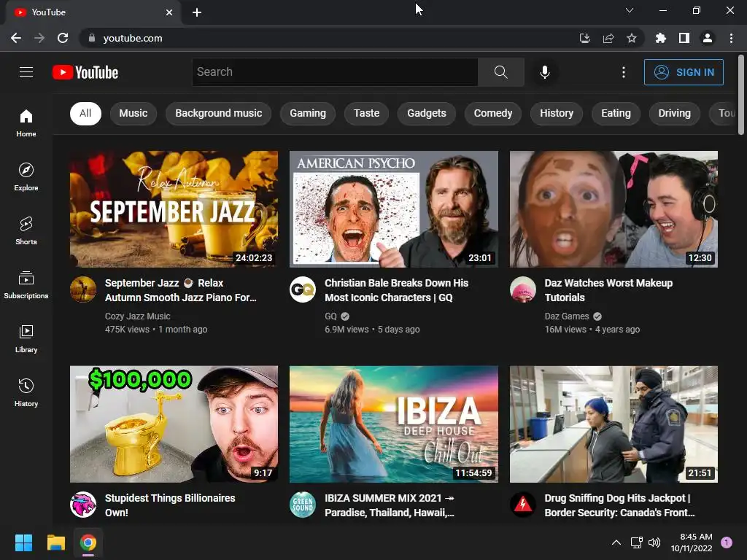Open the hamburger guide menu
Viewport: 747px width, 560px height.
point(26,72)
